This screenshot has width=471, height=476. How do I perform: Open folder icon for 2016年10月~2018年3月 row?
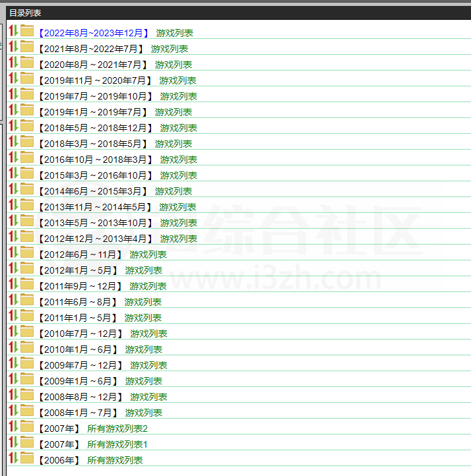coord(27,158)
